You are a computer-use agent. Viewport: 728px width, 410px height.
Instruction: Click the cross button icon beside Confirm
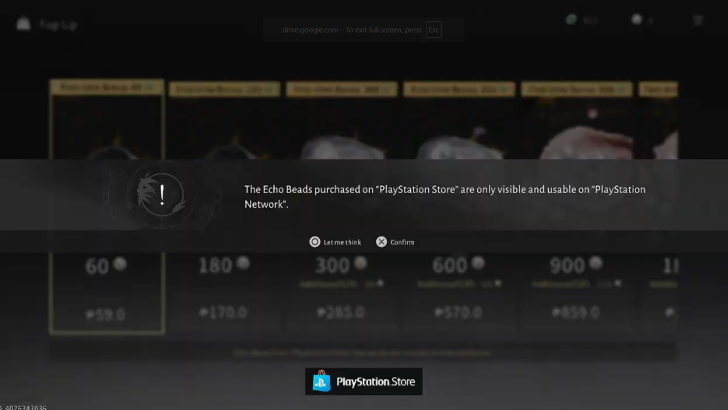(x=381, y=242)
